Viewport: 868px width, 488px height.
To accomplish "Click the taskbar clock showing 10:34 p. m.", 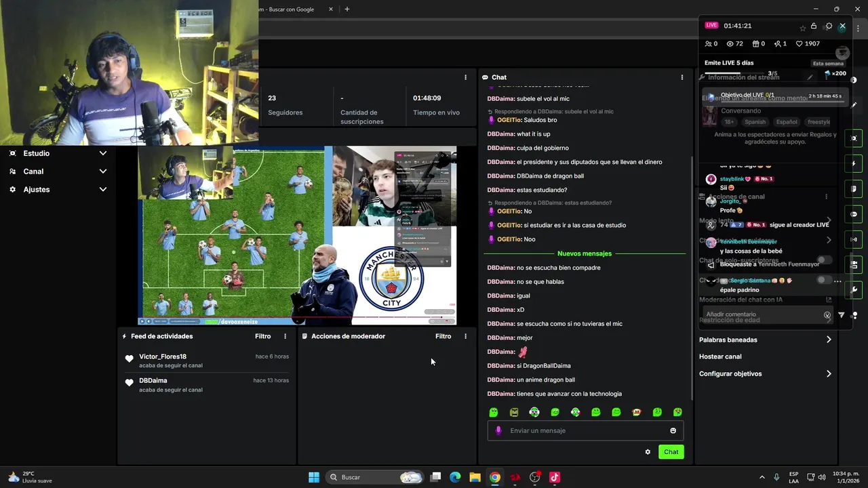I will pos(846,477).
